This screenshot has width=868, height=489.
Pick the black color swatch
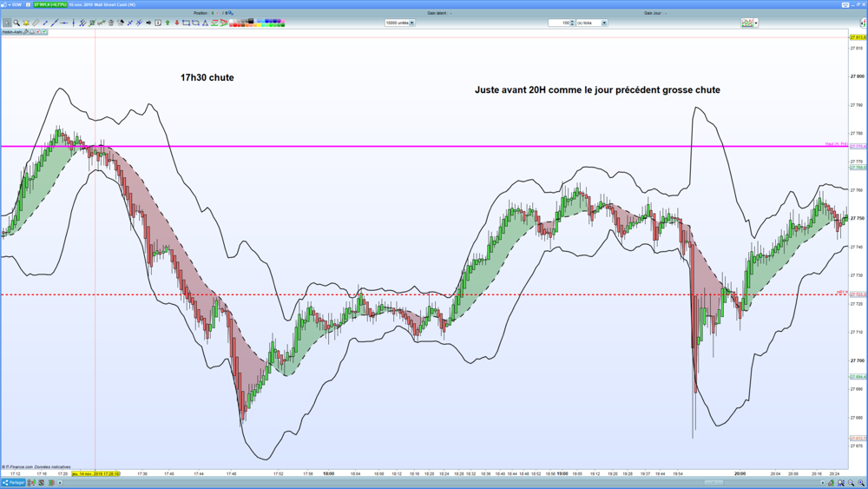point(251,21)
